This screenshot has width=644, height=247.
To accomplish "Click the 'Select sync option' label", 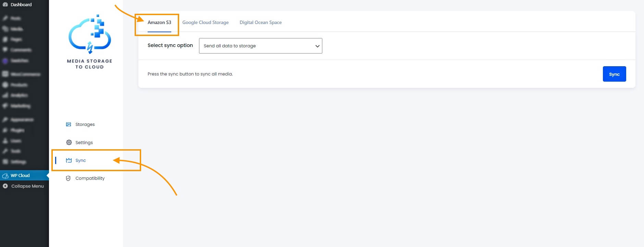I will pyautogui.click(x=170, y=45).
